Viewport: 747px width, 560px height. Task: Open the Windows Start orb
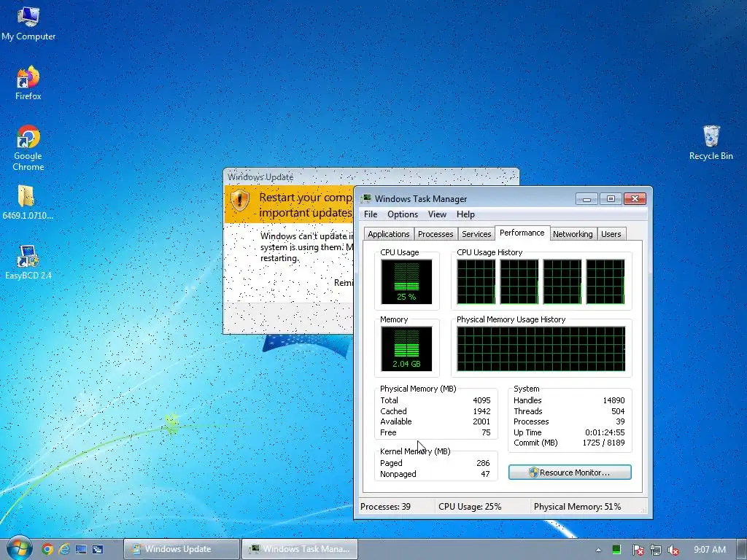click(19, 548)
